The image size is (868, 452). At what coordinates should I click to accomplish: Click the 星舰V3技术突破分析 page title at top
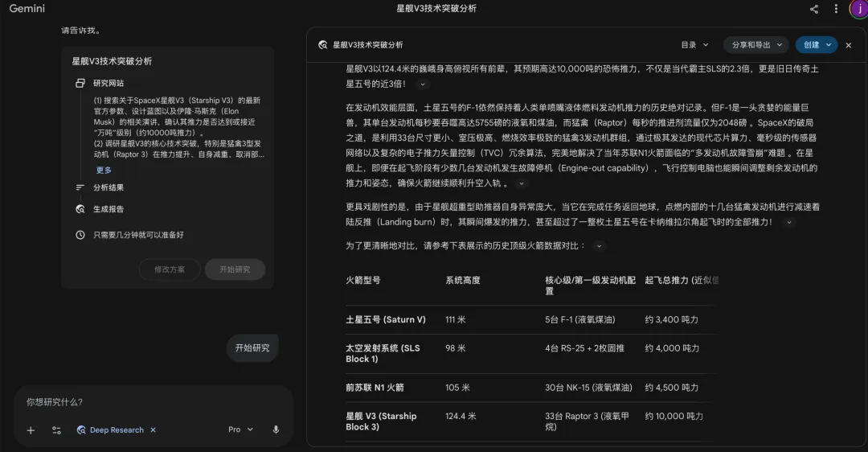pyautogui.click(x=436, y=8)
